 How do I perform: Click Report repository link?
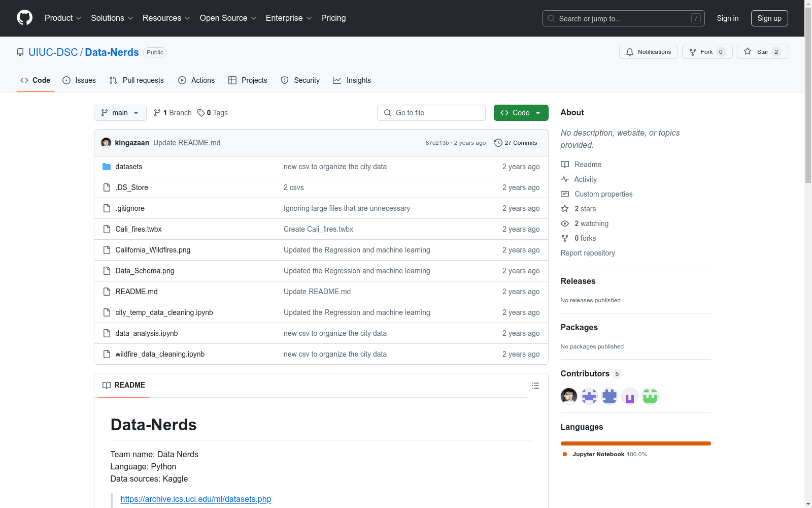coord(588,253)
